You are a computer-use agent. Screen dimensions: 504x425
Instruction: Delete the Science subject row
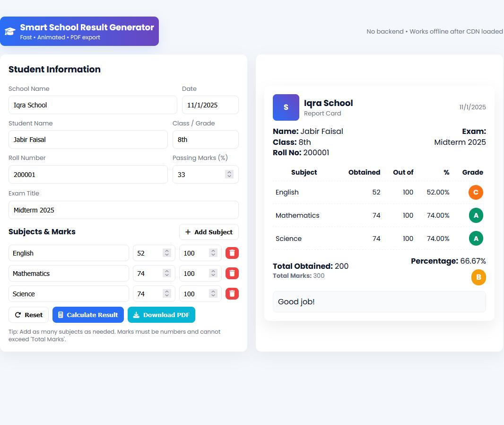click(x=232, y=294)
